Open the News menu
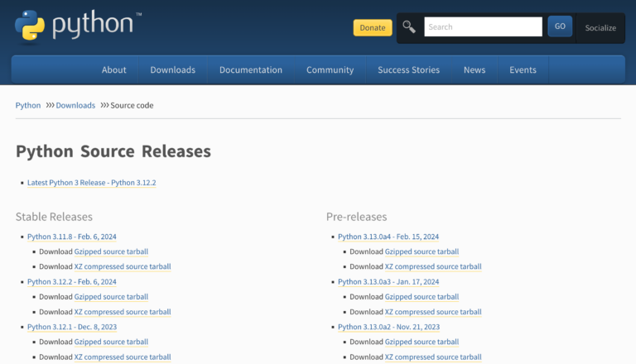 coord(475,69)
